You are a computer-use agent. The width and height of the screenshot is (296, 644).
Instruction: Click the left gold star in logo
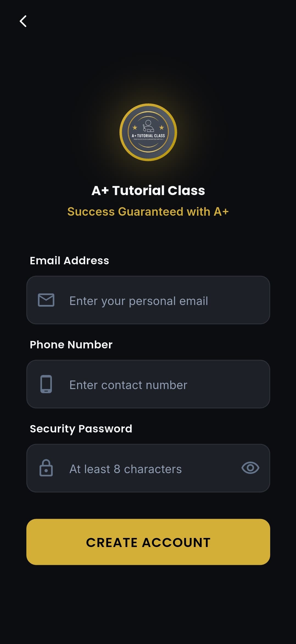click(135, 127)
